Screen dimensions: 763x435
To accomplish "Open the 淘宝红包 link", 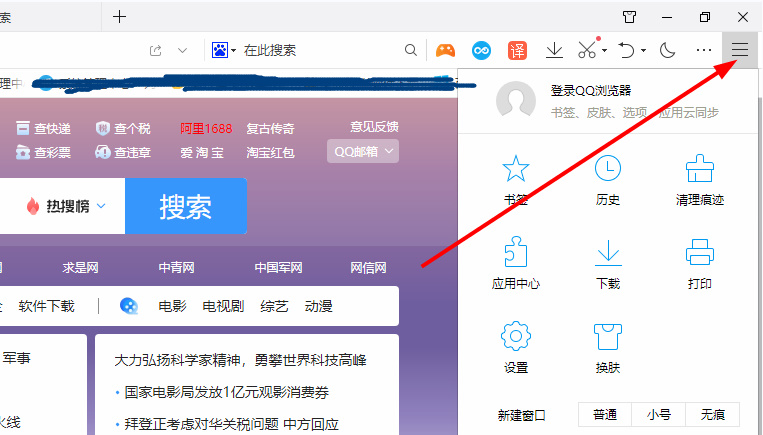I will [x=271, y=152].
